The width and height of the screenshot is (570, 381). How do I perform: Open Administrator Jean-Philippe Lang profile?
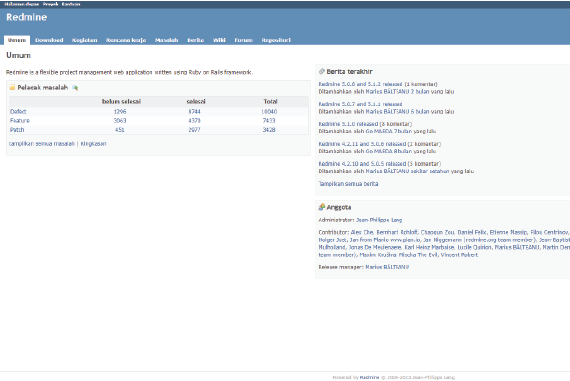(x=379, y=220)
